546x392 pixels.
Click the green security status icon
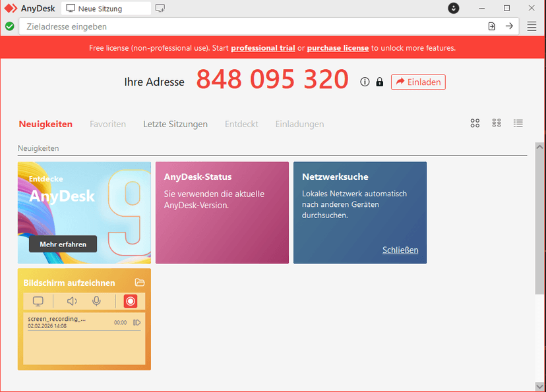(x=9, y=26)
